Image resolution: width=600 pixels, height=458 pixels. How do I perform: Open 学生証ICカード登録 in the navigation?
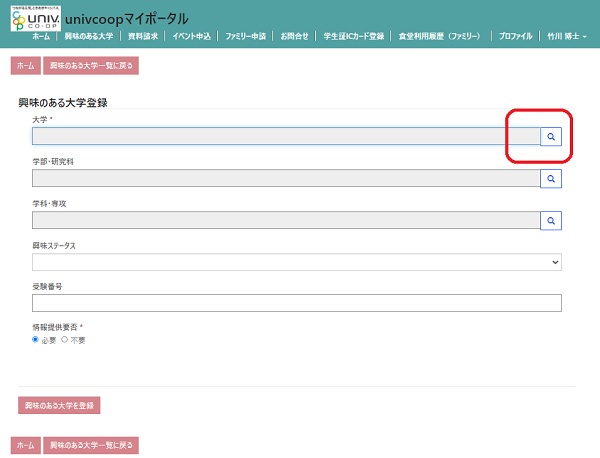click(x=354, y=36)
